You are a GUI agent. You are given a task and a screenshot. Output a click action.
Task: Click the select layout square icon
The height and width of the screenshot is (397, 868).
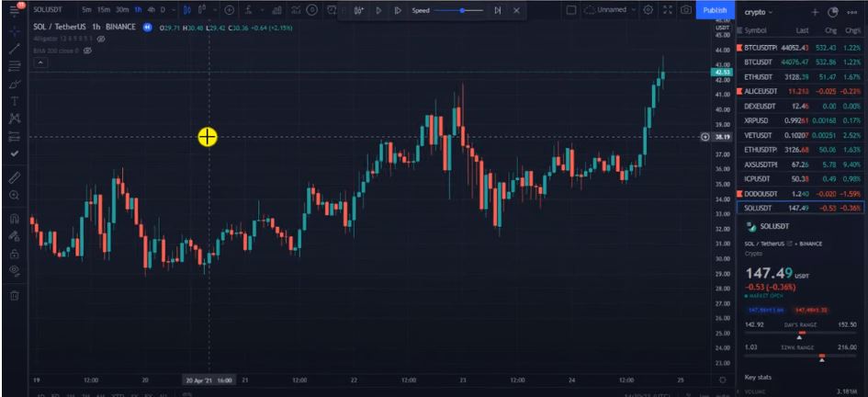pyautogui.click(x=571, y=10)
